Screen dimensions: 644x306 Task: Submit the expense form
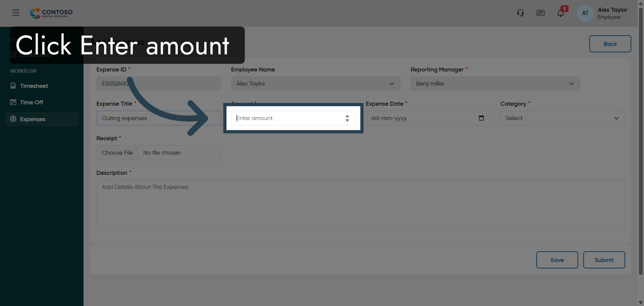[604, 260]
